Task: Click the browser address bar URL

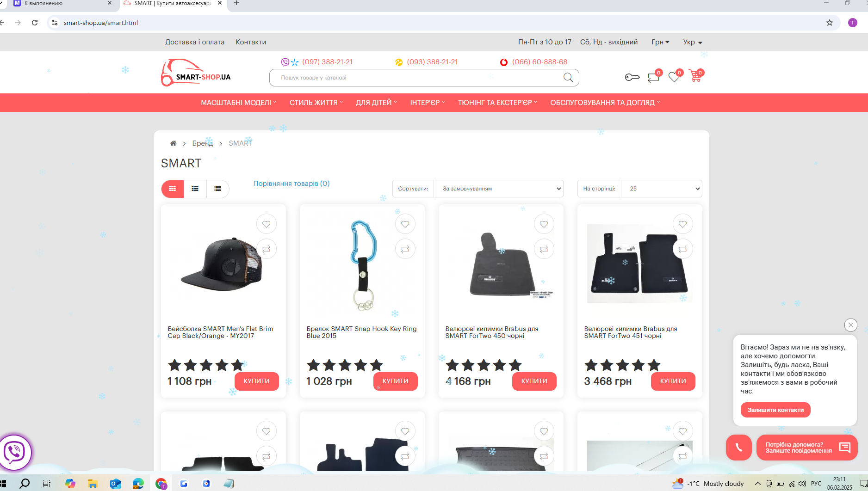Action: [x=101, y=23]
